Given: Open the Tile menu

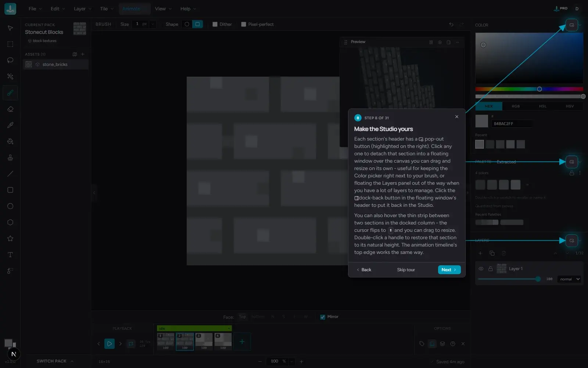Looking at the screenshot, I should pos(107,9).
